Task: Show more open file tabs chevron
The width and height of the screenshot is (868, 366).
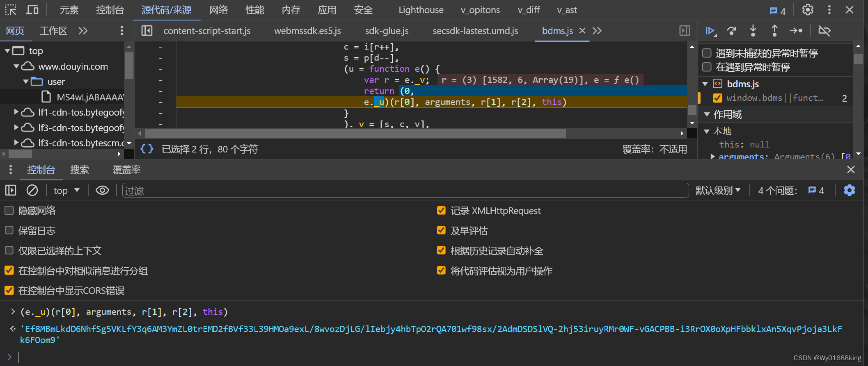Action: [597, 31]
